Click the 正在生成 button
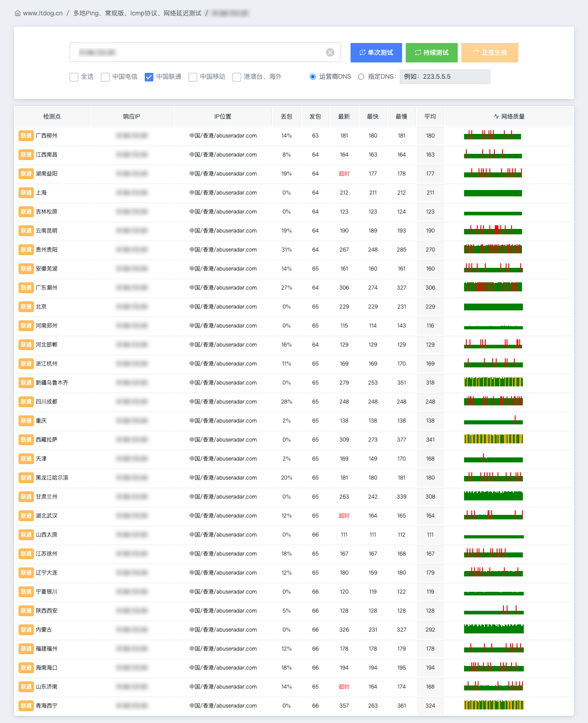Viewport: 588px width, 723px height. (x=490, y=52)
